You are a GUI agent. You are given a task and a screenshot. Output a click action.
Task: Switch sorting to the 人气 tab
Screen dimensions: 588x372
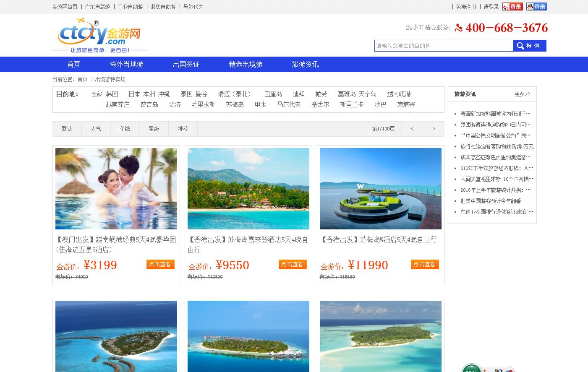[x=96, y=129]
